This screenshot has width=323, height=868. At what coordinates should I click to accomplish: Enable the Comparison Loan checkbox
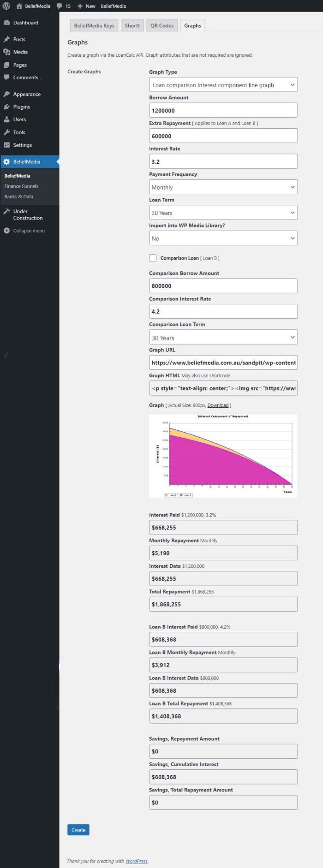153,258
